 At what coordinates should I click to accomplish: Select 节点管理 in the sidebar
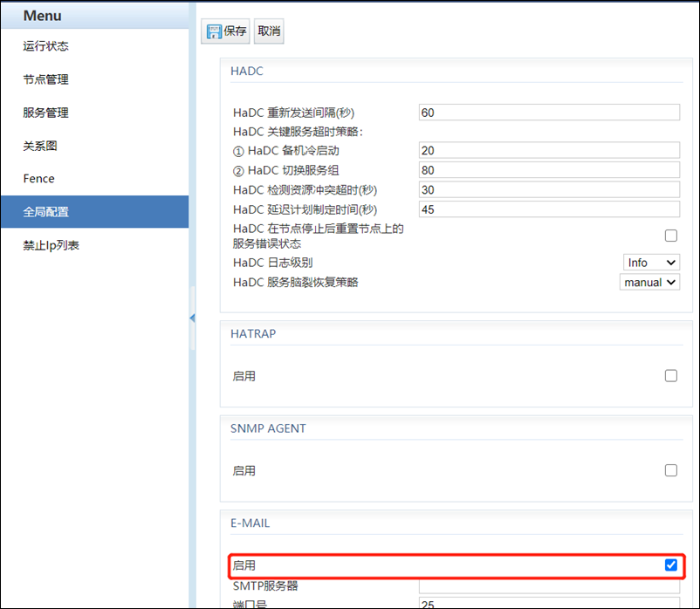45,79
